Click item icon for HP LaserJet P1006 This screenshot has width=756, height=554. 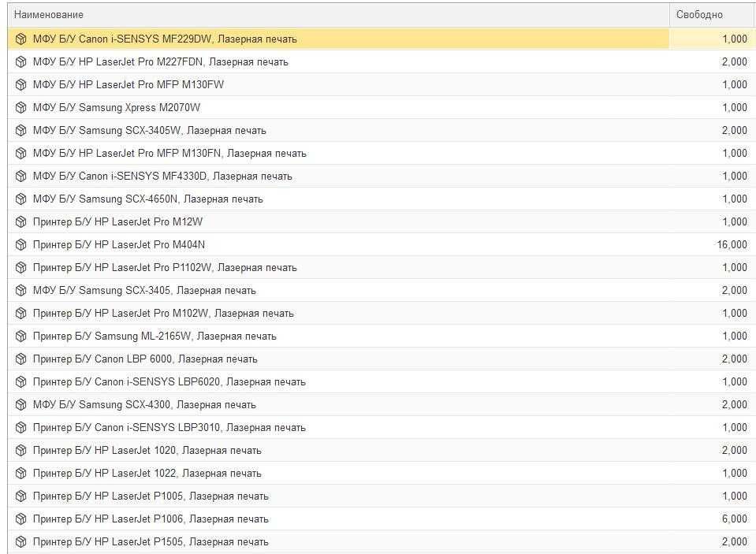[x=20, y=519]
